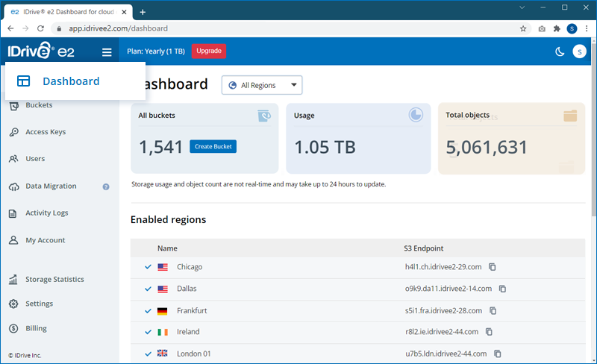
Task: Open Activity Logs in sidebar
Action: point(47,213)
